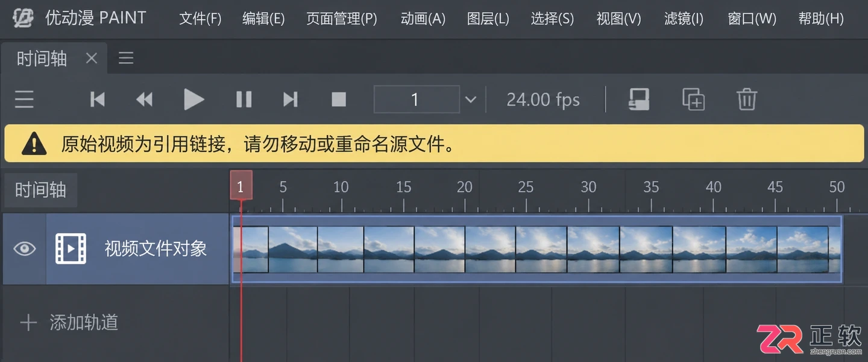The image size is (868, 362).
Task: Click the 时间轴 header label button
Action: 40,190
